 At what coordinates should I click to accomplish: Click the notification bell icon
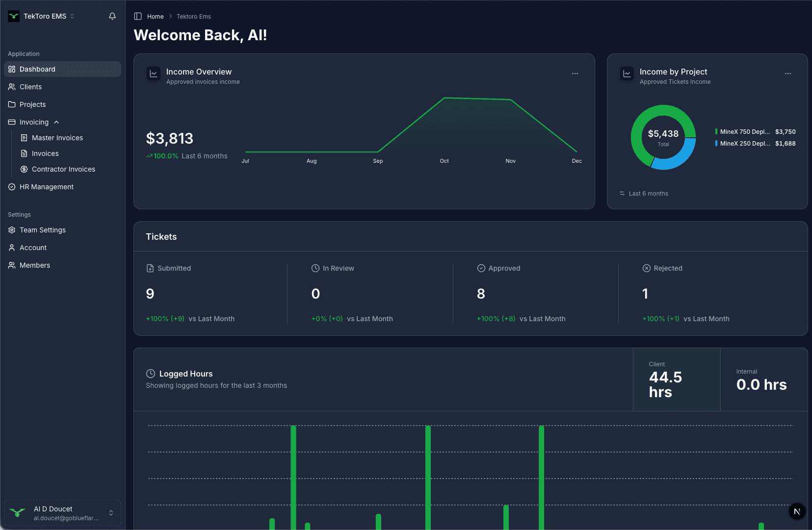(x=112, y=16)
